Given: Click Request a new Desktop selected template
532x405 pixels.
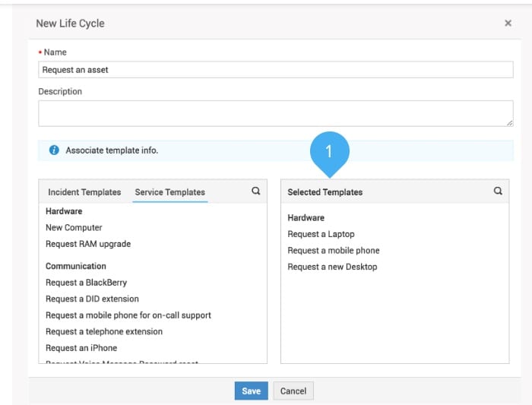Looking at the screenshot, I should [x=332, y=267].
